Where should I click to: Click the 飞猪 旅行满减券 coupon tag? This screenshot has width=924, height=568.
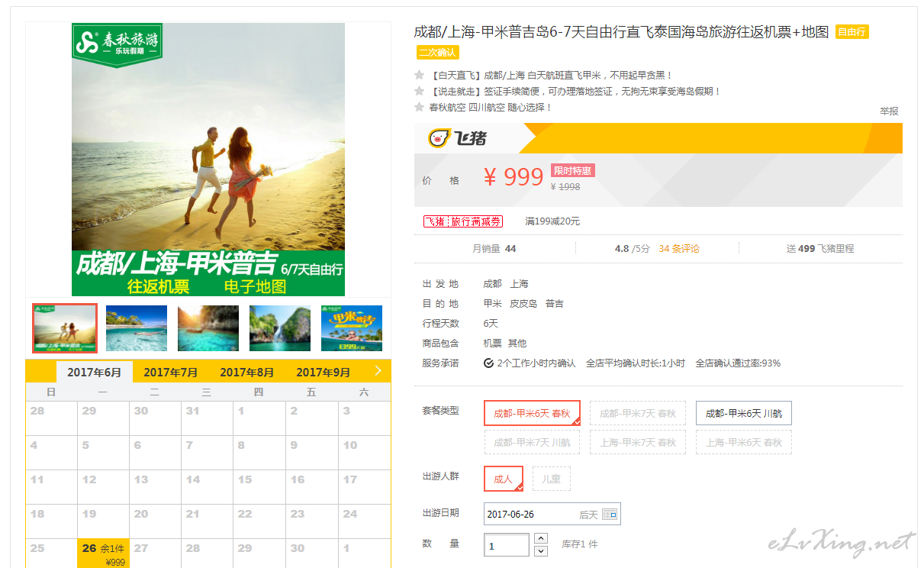(463, 221)
